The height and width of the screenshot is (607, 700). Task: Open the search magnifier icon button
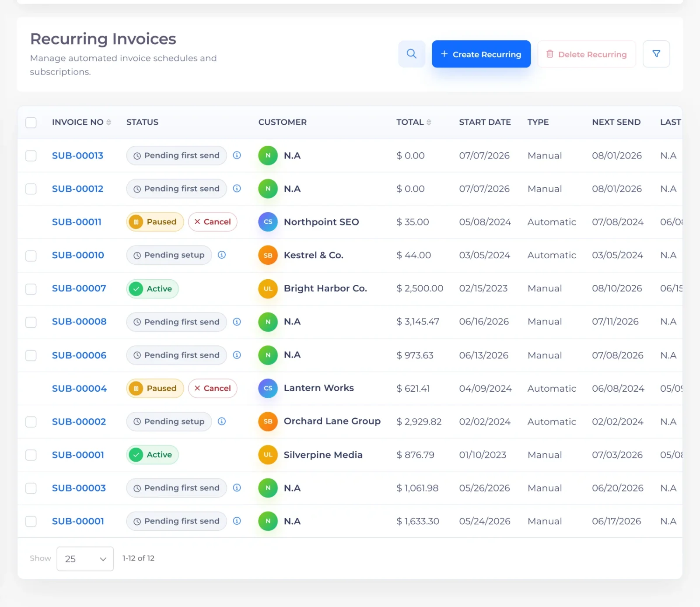tap(411, 54)
